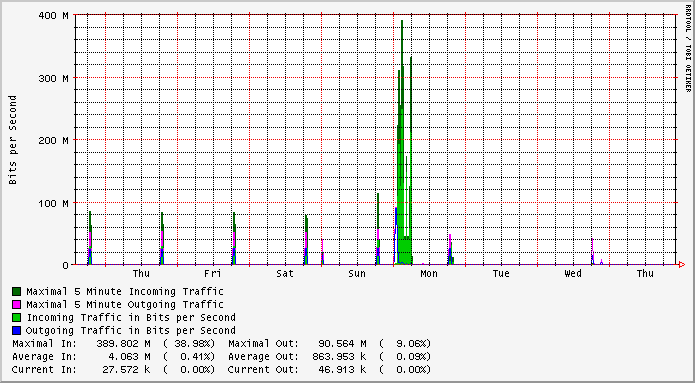695x383 pixels.
Task: Click the Maximal In value 389.802 M
Action: (123, 344)
